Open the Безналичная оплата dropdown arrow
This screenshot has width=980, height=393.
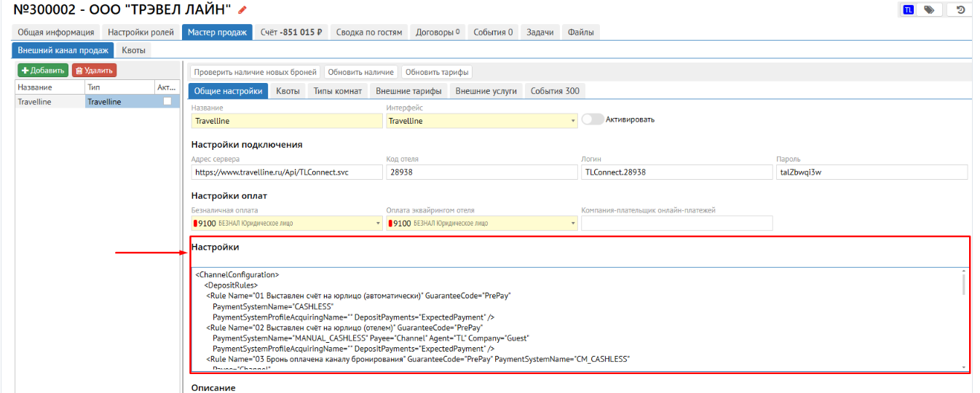pos(378,223)
